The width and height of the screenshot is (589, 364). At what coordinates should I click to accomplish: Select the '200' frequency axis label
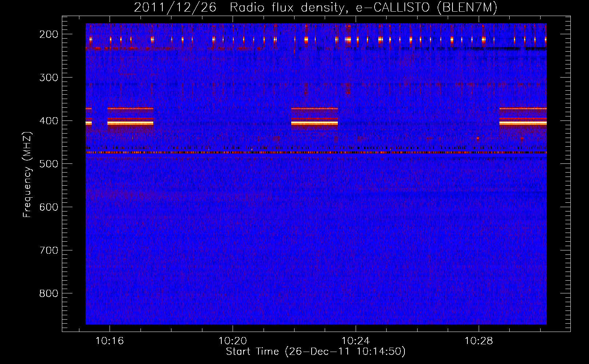tap(48, 34)
